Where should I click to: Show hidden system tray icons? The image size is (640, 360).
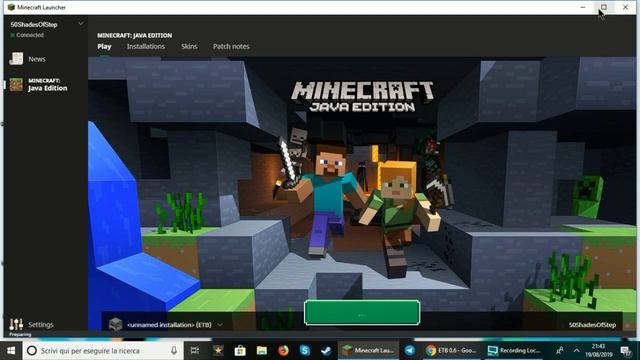tap(576, 351)
